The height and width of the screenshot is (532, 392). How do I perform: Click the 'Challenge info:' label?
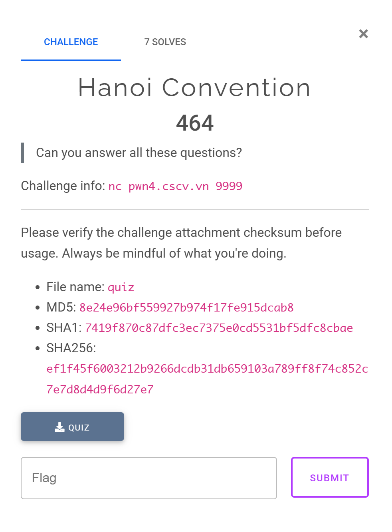pos(63,186)
